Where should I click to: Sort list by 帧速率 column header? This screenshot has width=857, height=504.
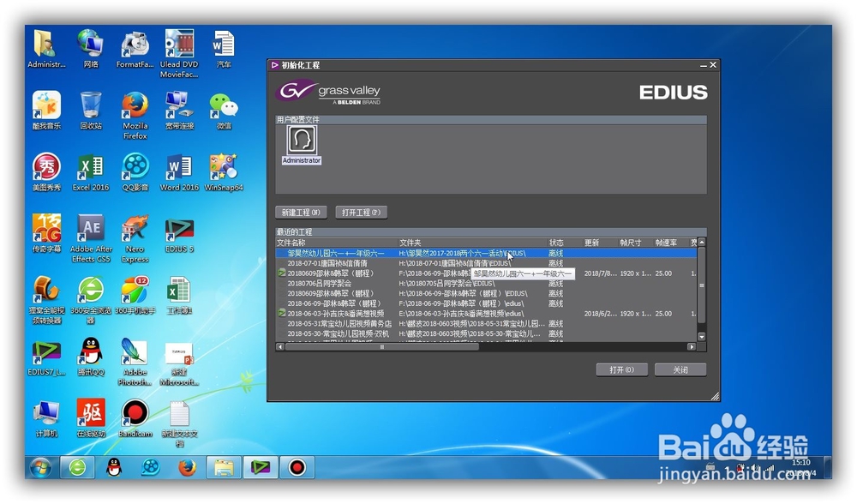coord(671,243)
